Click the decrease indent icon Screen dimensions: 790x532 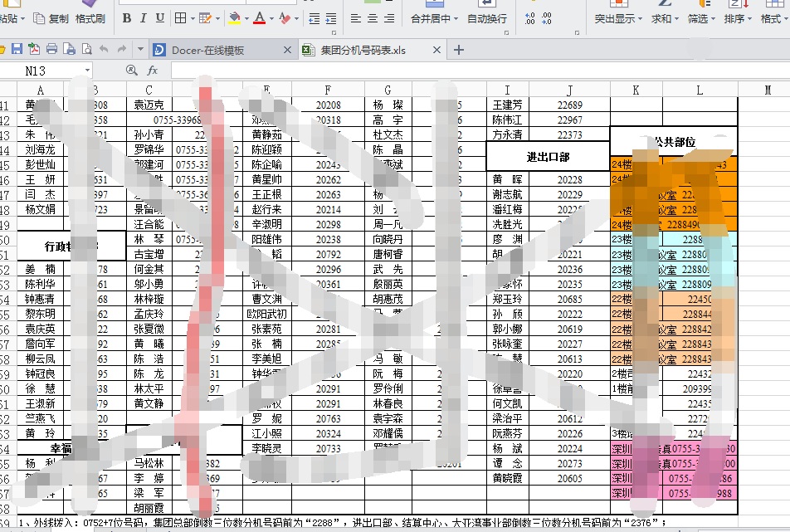point(314,18)
